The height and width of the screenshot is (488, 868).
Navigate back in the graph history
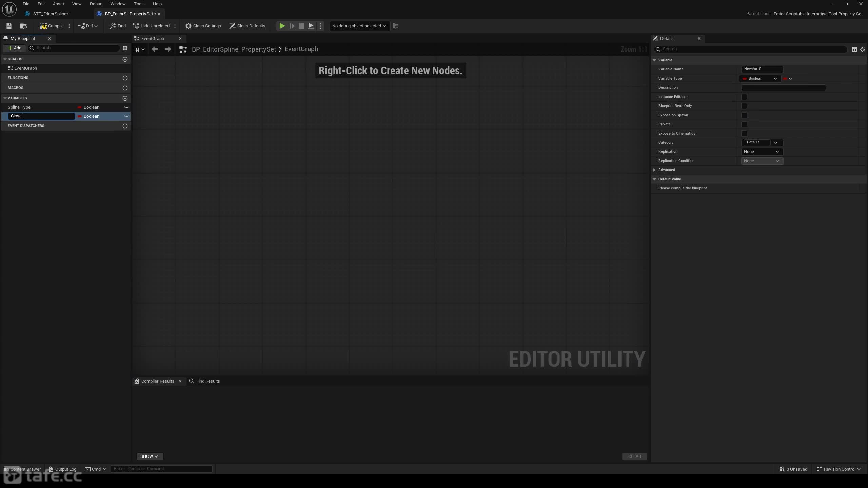(x=155, y=49)
